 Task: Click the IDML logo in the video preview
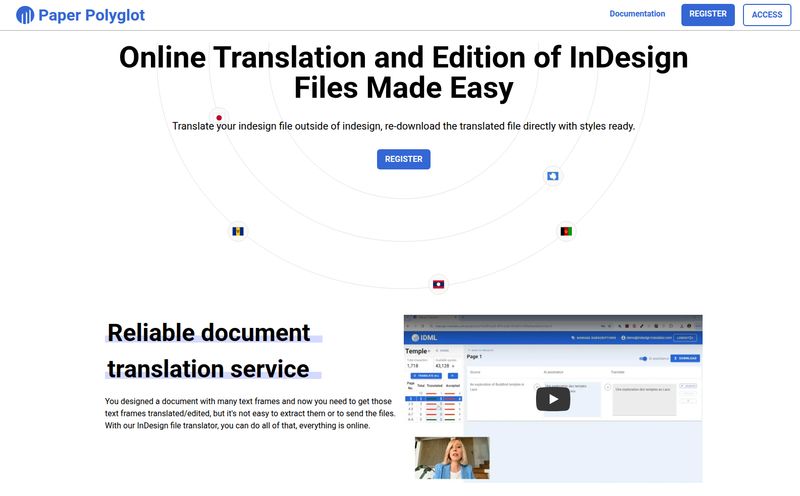coord(424,337)
